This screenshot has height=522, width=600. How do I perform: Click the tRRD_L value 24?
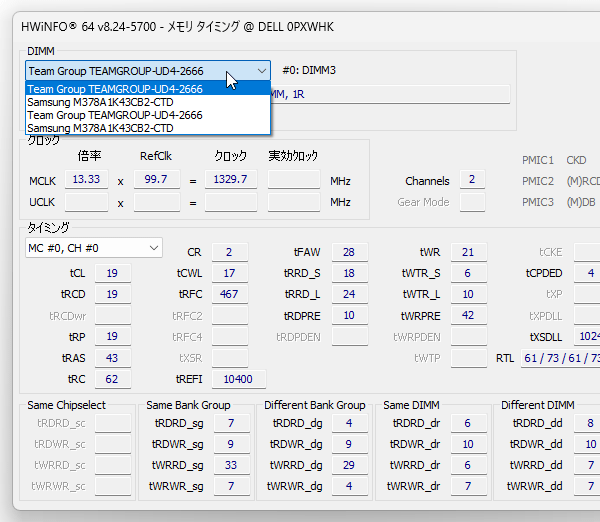click(349, 294)
